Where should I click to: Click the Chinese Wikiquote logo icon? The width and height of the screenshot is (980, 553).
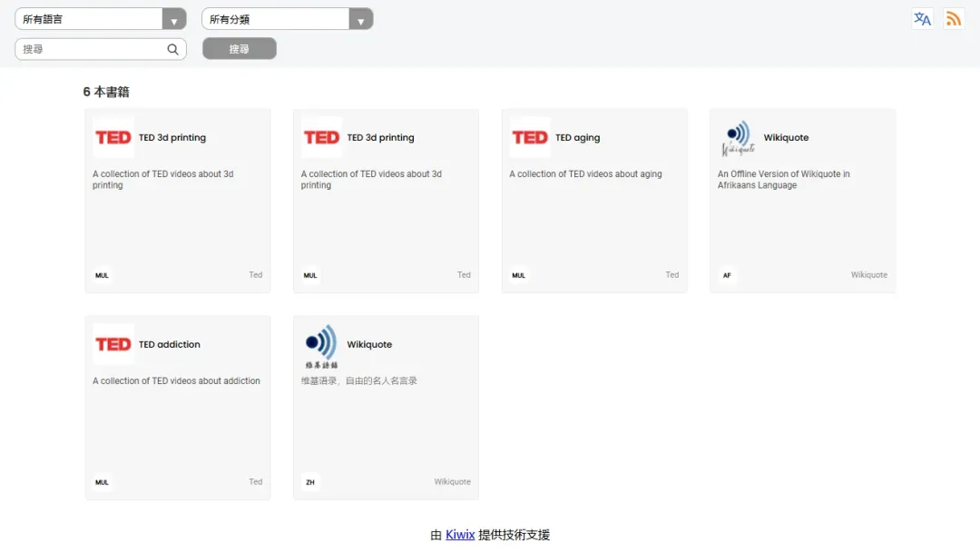tap(321, 346)
